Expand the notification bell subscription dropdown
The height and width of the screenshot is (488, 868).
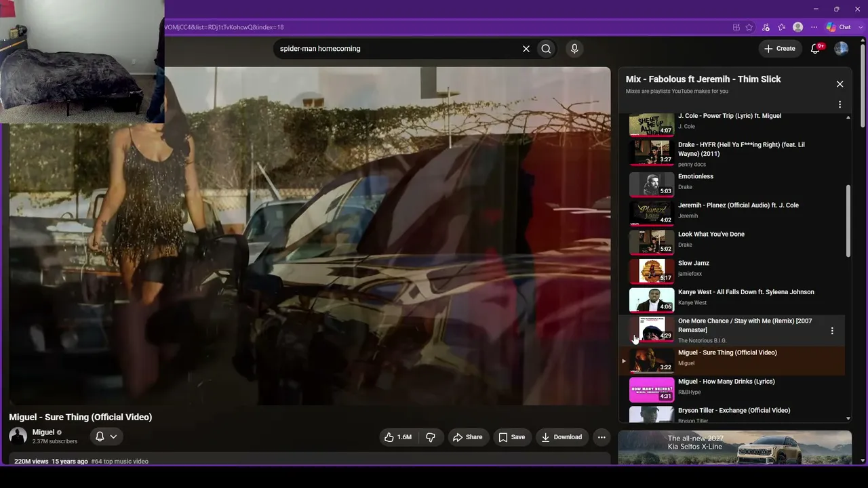click(106, 436)
